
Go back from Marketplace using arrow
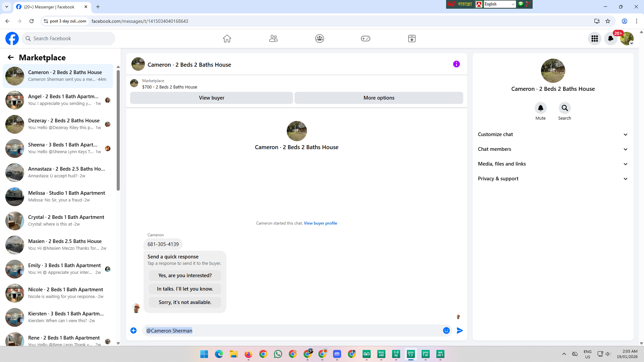click(x=11, y=57)
